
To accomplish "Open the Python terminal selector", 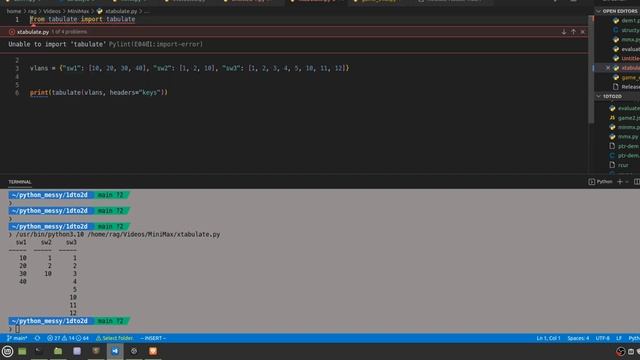I will coord(600,182).
